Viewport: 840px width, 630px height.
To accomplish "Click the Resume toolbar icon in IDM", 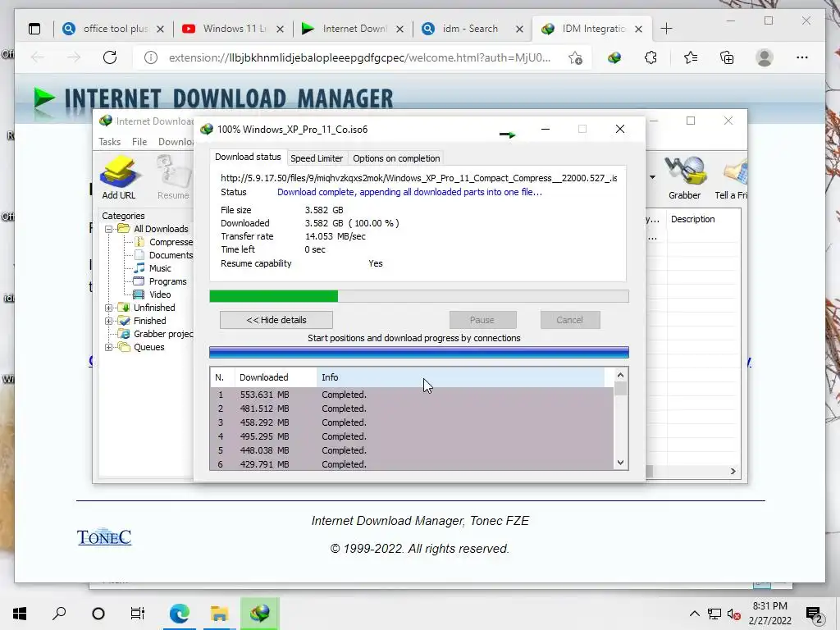I will click(173, 177).
